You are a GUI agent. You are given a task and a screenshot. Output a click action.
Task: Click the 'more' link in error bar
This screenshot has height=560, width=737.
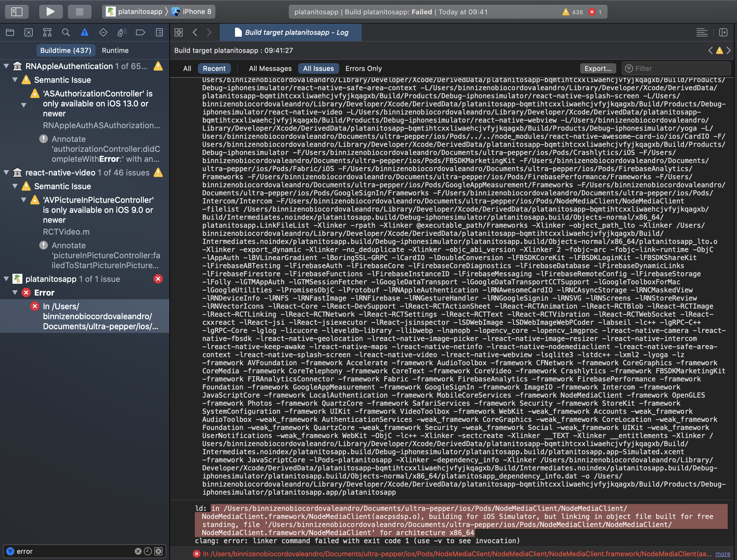click(x=722, y=554)
